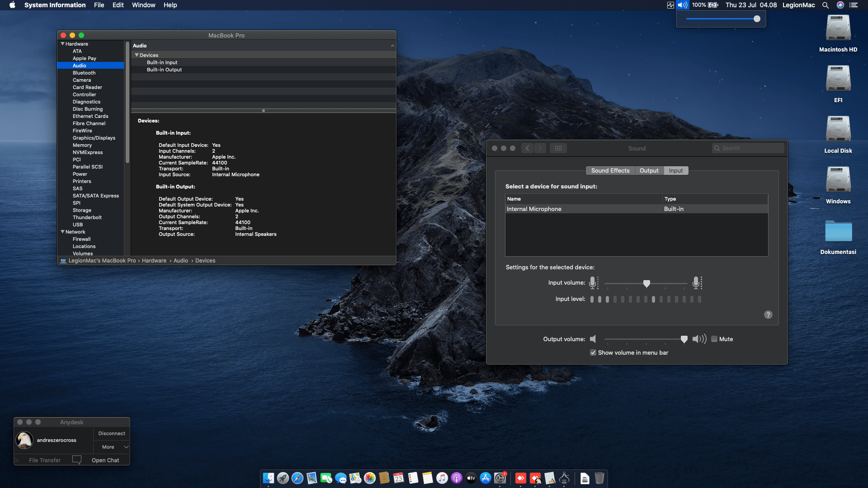The image size is (868, 488).
Task: Open the File menu
Action: tap(99, 5)
